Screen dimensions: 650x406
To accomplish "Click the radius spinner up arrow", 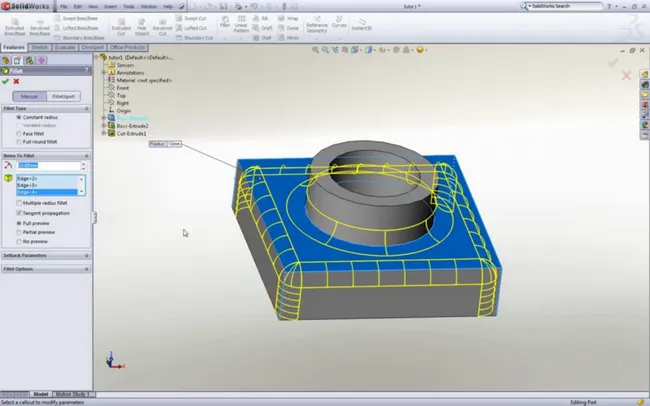I will (x=83, y=163).
